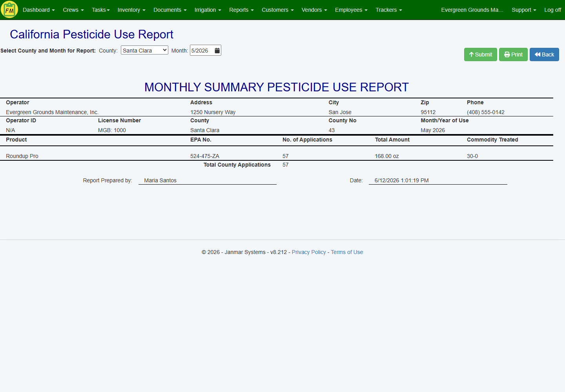The height and width of the screenshot is (392, 565).
Task: Click the FM logo icon
Action: (x=9, y=10)
